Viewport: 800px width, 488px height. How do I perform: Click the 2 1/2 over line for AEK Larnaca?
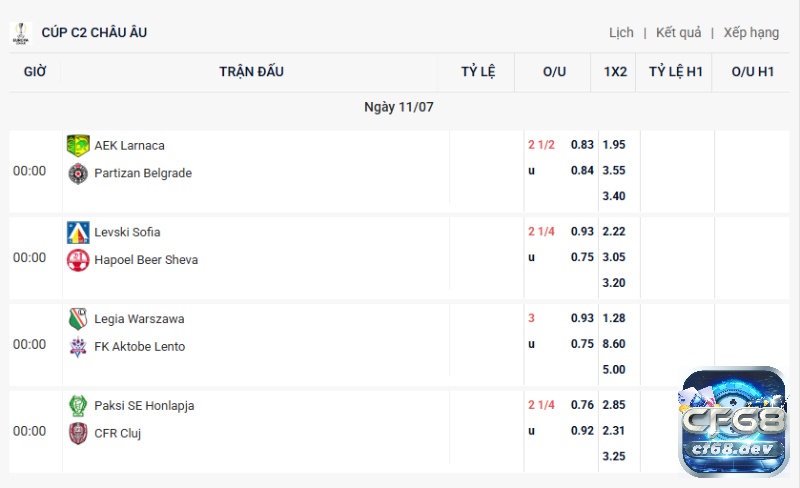pos(541,144)
